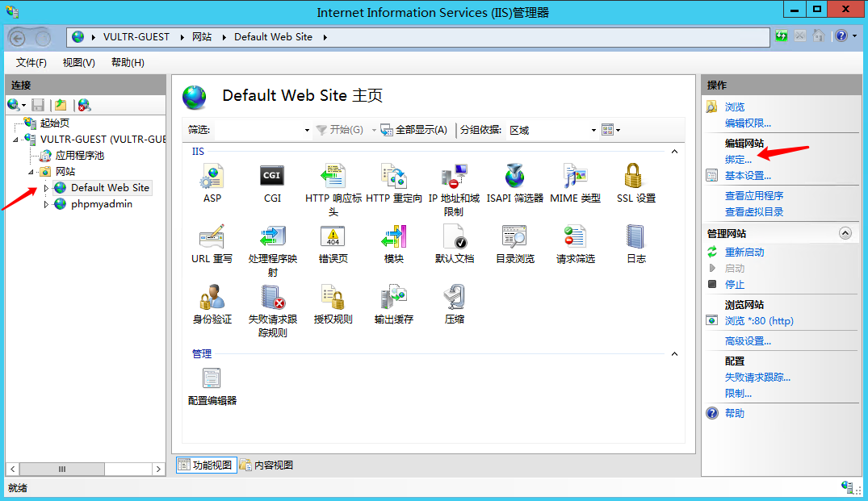Go back with the navigation back button

coord(18,38)
